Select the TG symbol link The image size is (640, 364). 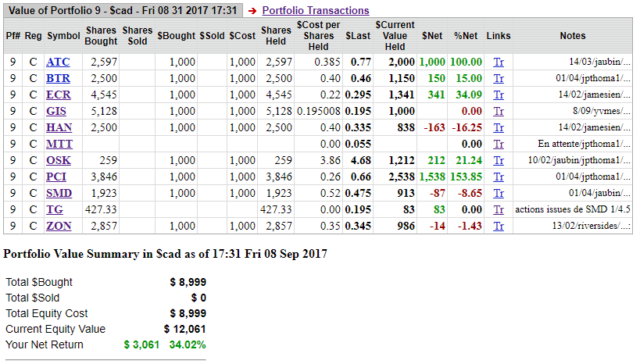(x=54, y=209)
